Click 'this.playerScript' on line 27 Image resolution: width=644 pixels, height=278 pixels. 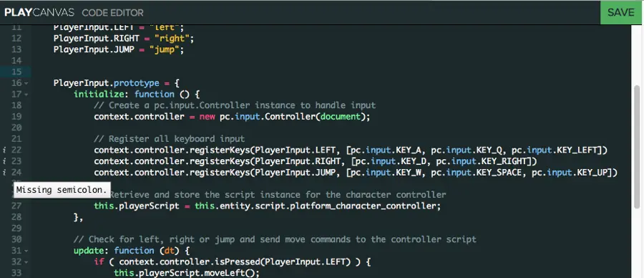[137, 206]
